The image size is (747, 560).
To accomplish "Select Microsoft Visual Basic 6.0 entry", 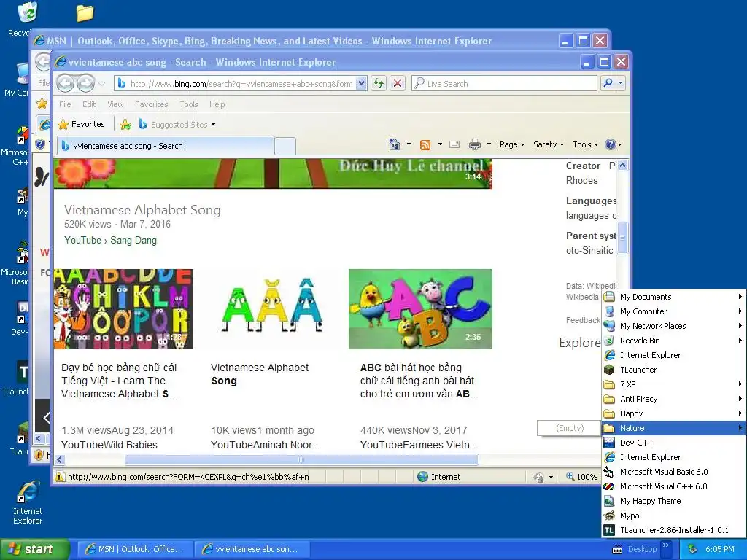I will (673, 472).
